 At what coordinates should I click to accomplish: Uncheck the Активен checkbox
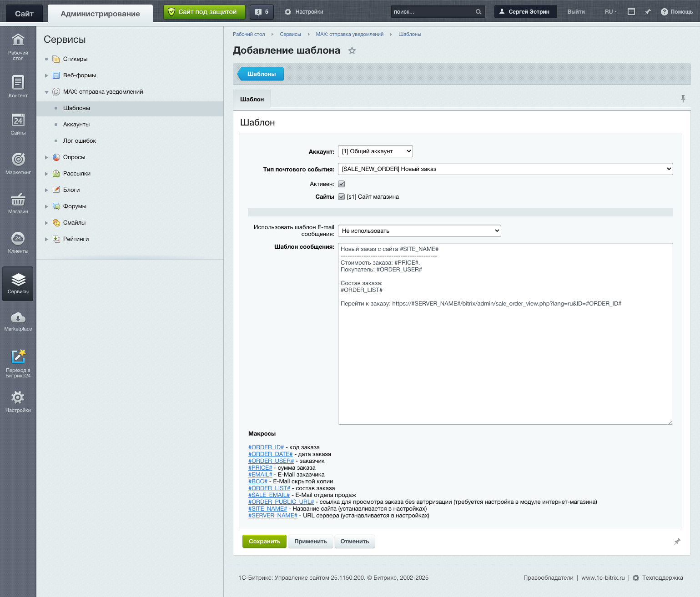coord(342,184)
